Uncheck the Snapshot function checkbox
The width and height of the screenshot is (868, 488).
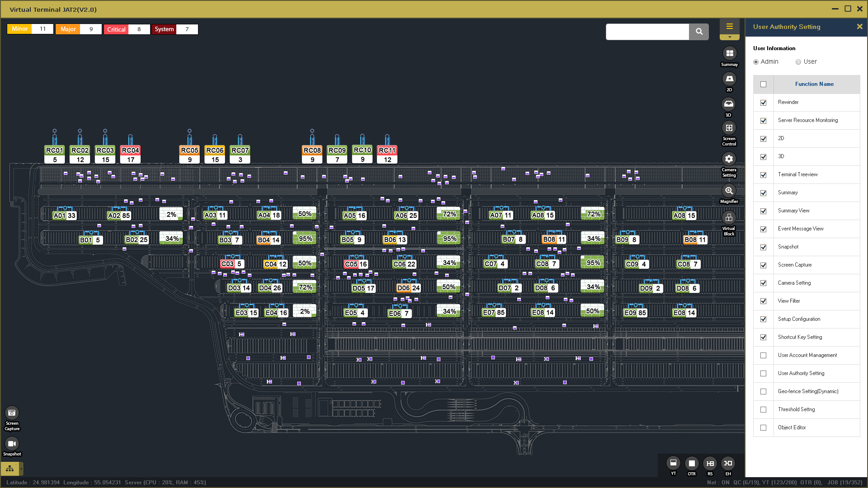point(764,247)
